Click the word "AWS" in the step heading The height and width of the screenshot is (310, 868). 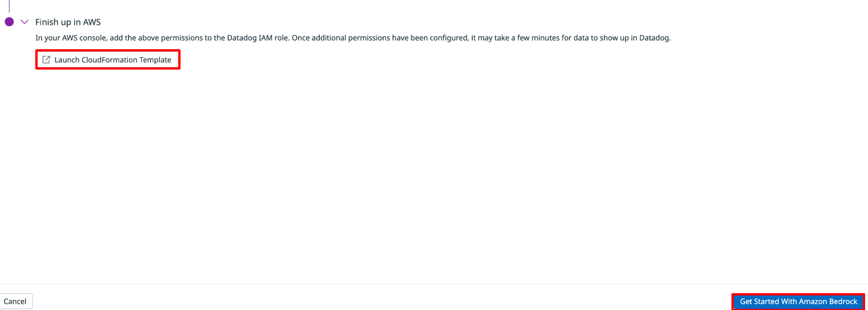click(x=91, y=22)
